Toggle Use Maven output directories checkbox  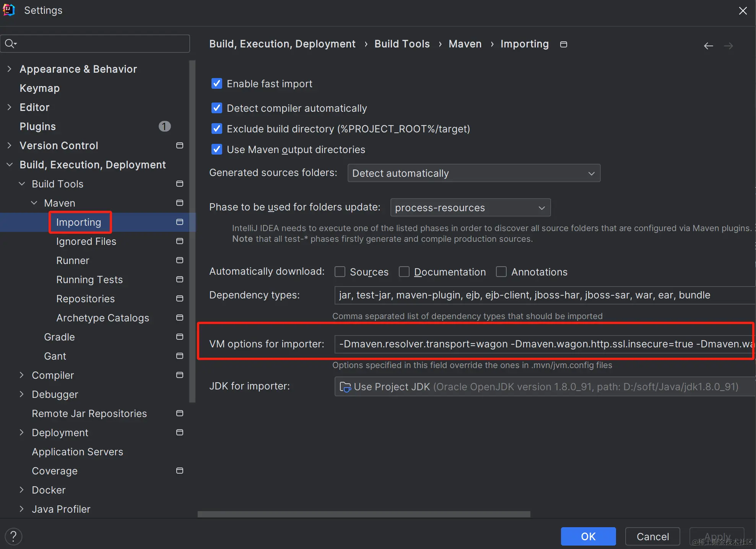(217, 149)
